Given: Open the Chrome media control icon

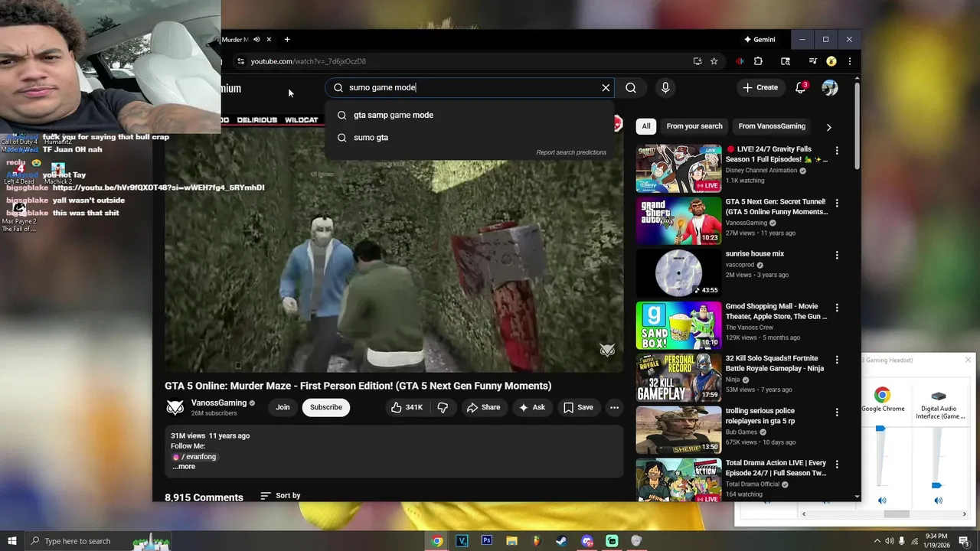Looking at the screenshot, I should (x=812, y=61).
